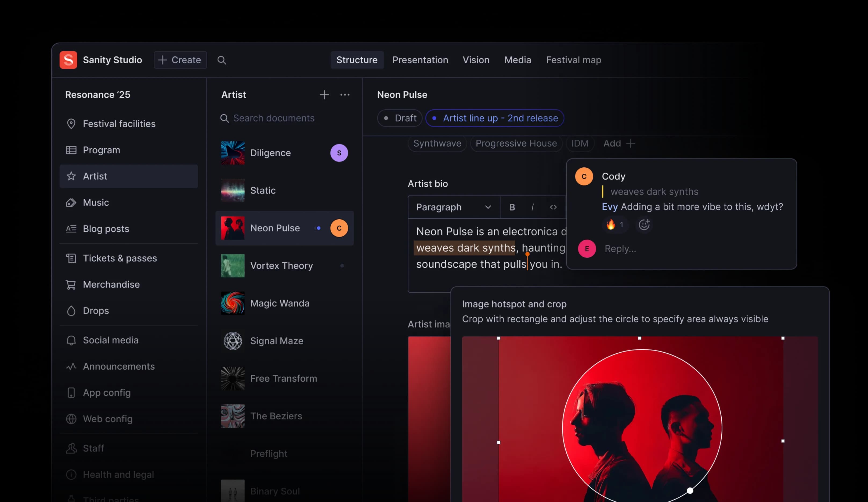868x502 pixels.
Task: Click the phone icon beside App config
Action: [x=71, y=393]
